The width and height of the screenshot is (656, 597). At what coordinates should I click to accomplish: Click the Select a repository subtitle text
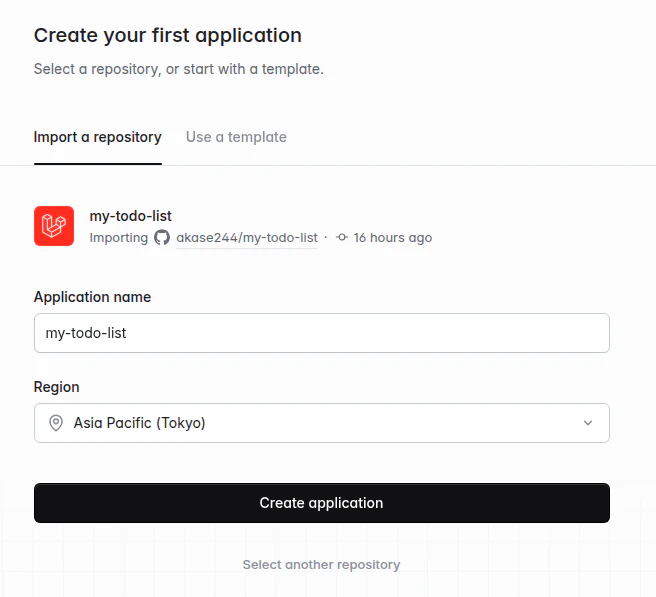pyautogui.click(x=179, y=69)
